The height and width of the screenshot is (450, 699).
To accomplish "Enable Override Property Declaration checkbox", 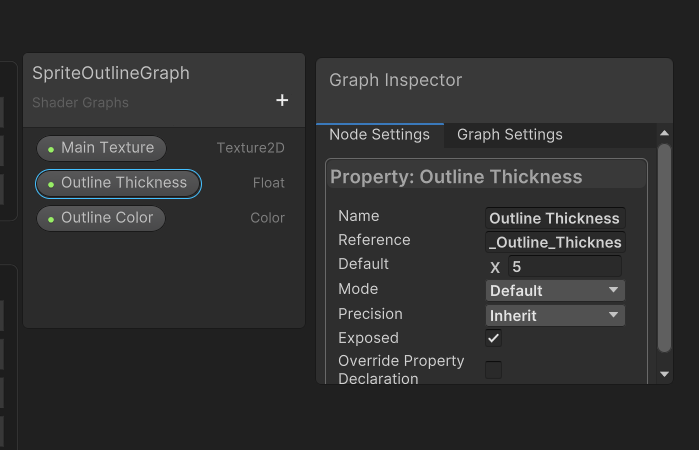I will pos(494,370).
